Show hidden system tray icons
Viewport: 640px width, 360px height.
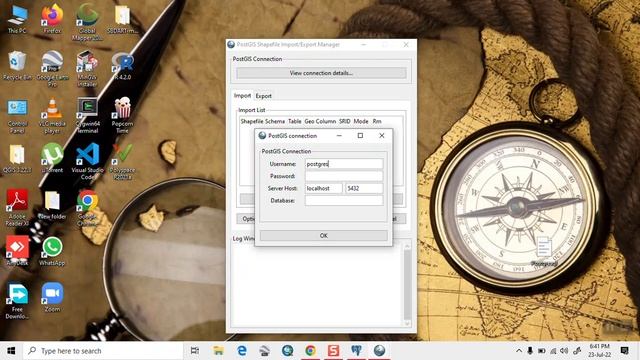click(519, 351)
